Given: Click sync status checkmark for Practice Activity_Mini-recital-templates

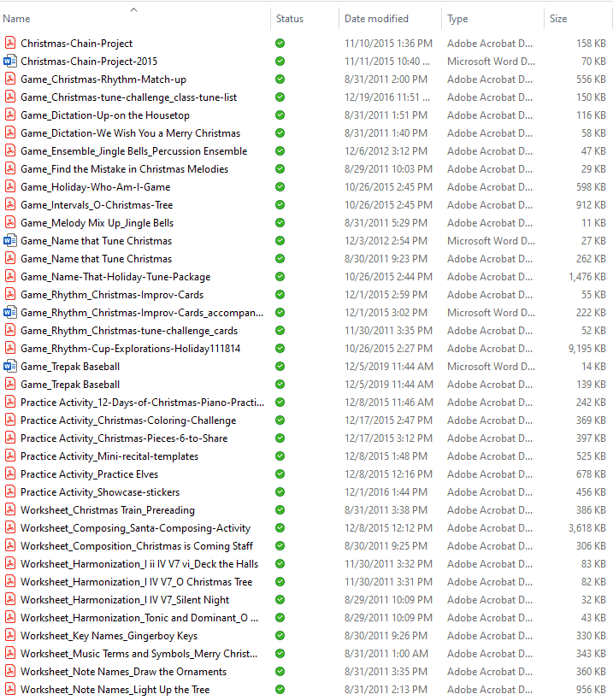Looking at the screenshot, I should point(280,456).
